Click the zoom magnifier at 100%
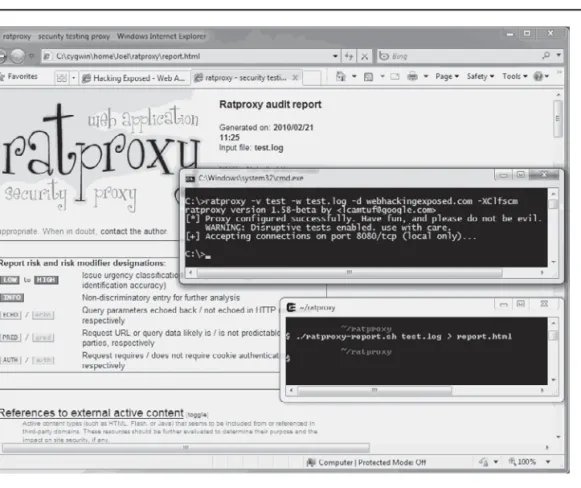The height and width of the screenshot is (488, 581). (512, 461)
